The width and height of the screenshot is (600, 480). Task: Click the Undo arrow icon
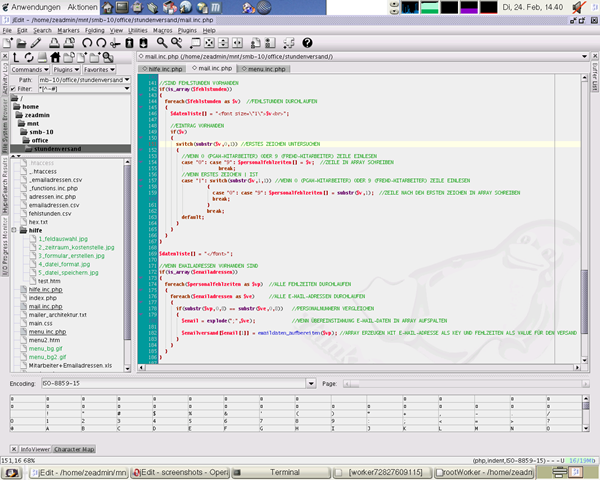click(x=86, y=44)
